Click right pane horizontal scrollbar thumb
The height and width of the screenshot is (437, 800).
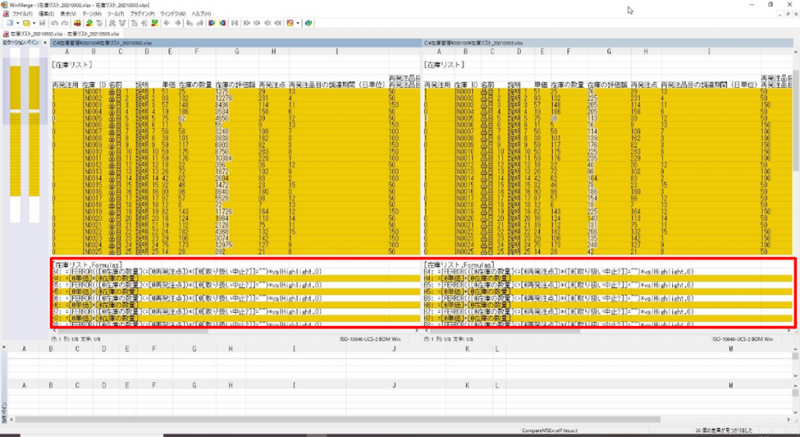(505, 331)
